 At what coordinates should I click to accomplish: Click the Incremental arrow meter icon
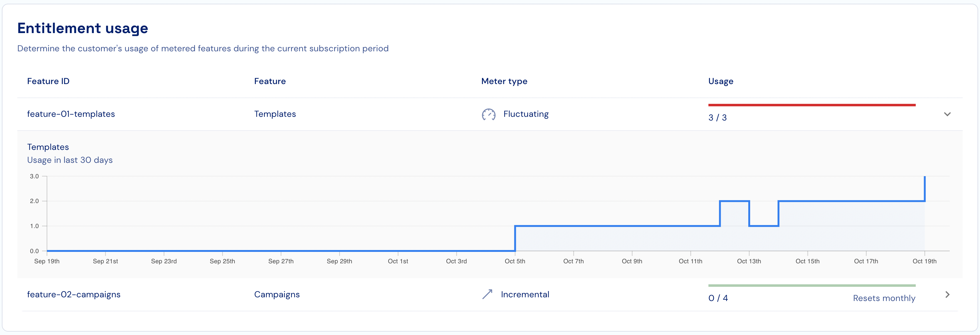point(487,294)
